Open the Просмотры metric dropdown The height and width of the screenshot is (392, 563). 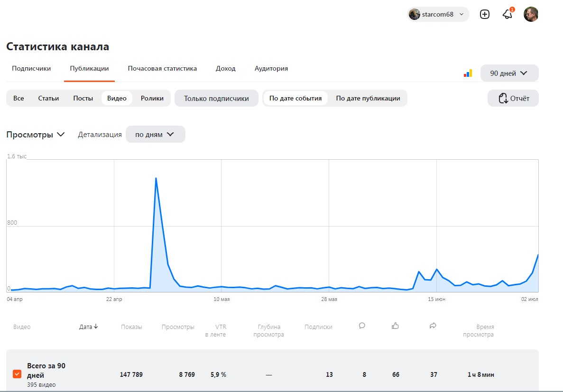(x=35, y=134)
